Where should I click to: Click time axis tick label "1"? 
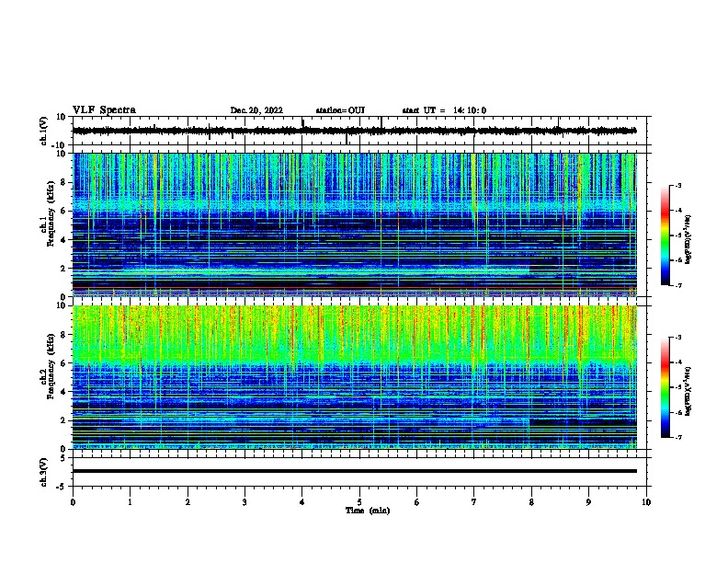tap(130, 502)
